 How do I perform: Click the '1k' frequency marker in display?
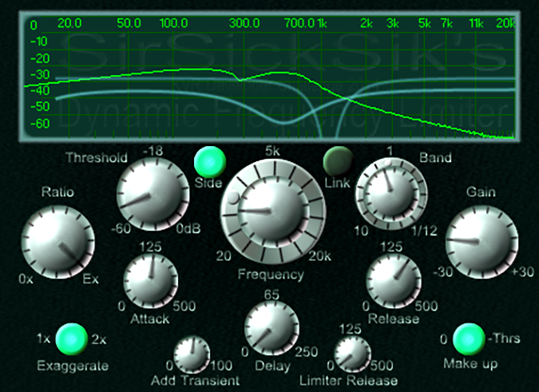point(322,23)
